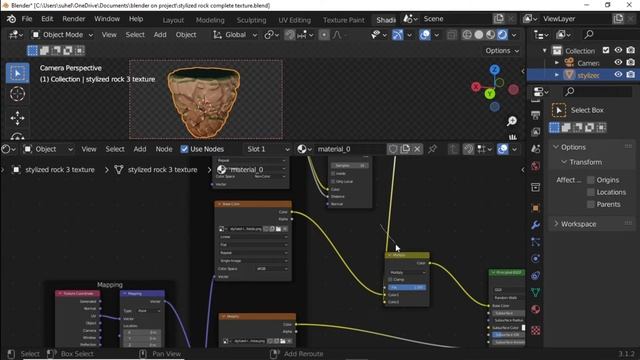Click Subsurface Color swatch on Principled BSDF
Image resolution: width=640 pixels, height=360 pixels.
click(x=523, y=328)
